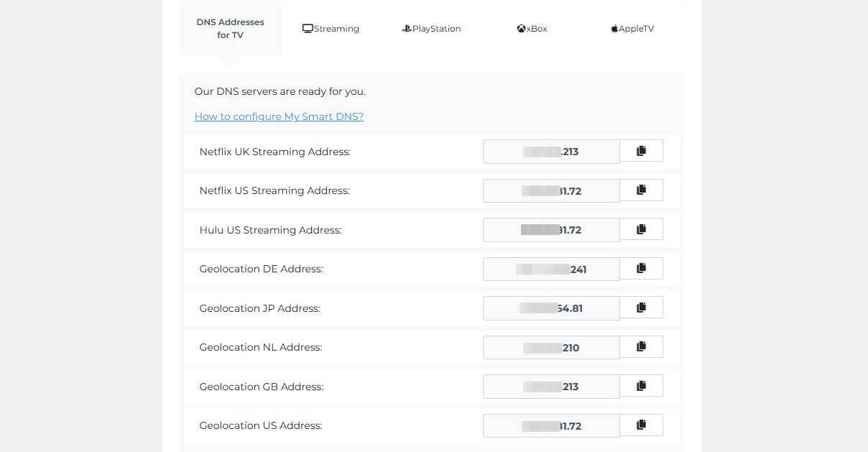The height and width of the screenshot is (452, 868).
Task: Switch to the Streaming tab
Action: [331, 28]
